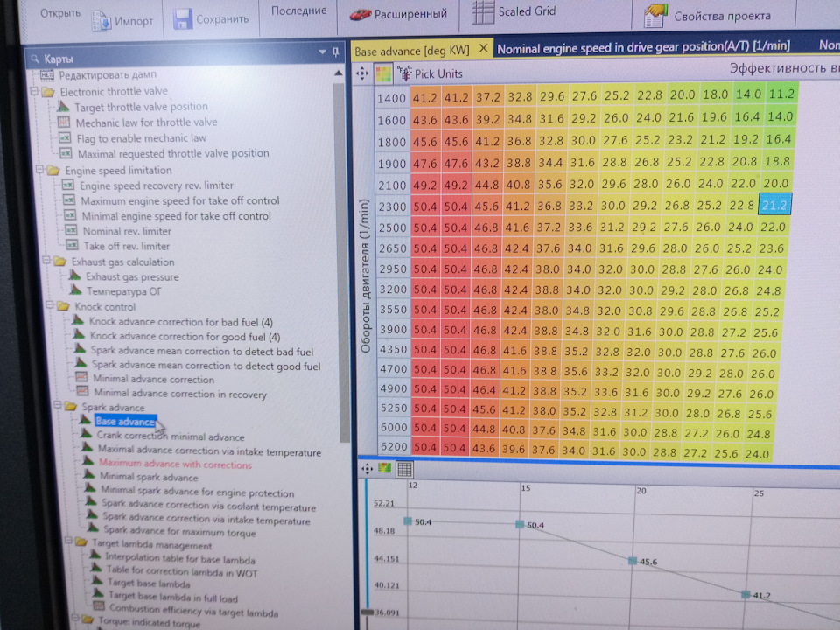The height and width of the screenshot is (630, 840).
Task: Switch to Base advance [deg KW] tab
Action: tap(411, 51)
